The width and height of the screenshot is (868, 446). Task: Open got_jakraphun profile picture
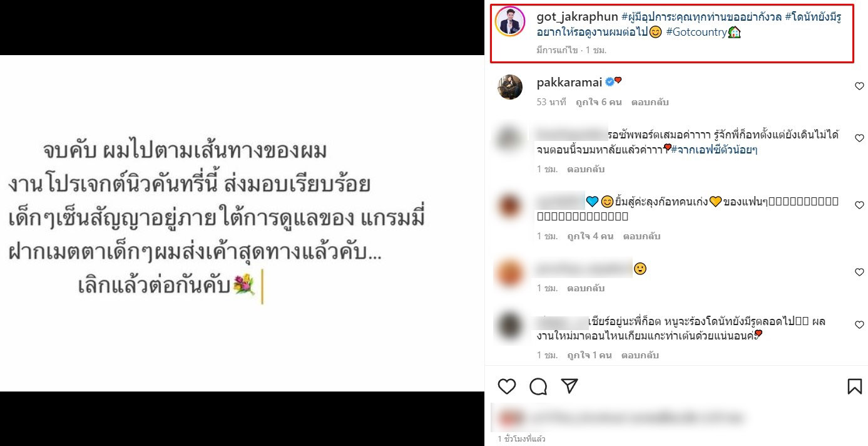point(510,22)
